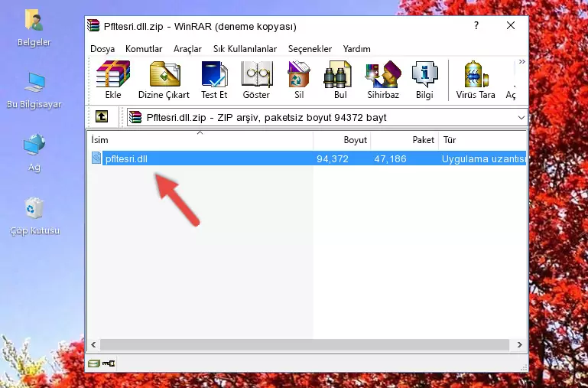588x388 pixels.
Task: Go up one folder level
Action: click(102, 116)
